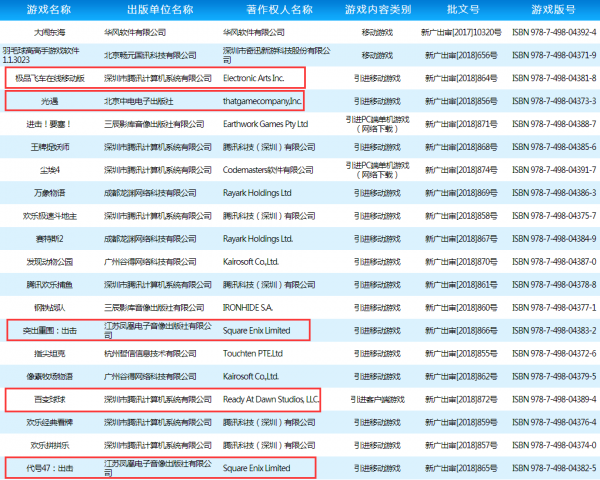
Task: Click the 游戏版号 column header
Action: 553,10
